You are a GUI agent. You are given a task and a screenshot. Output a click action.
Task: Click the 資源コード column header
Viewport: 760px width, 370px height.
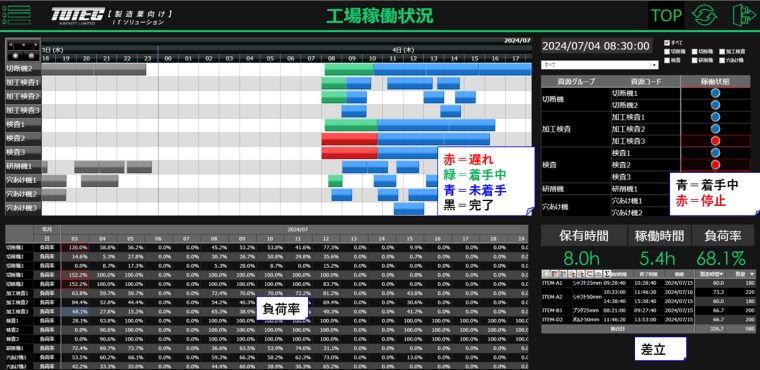point(646,81)
